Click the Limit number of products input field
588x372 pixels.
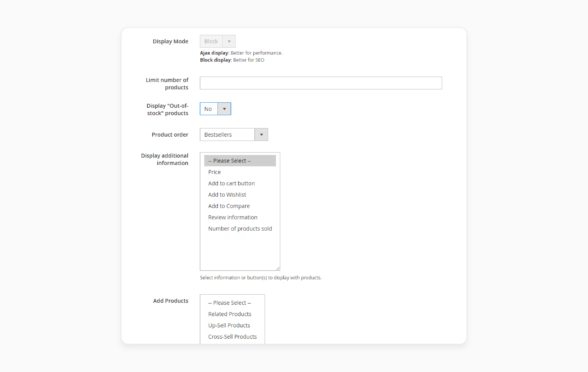pyautogui.click(x=321, y=83)
